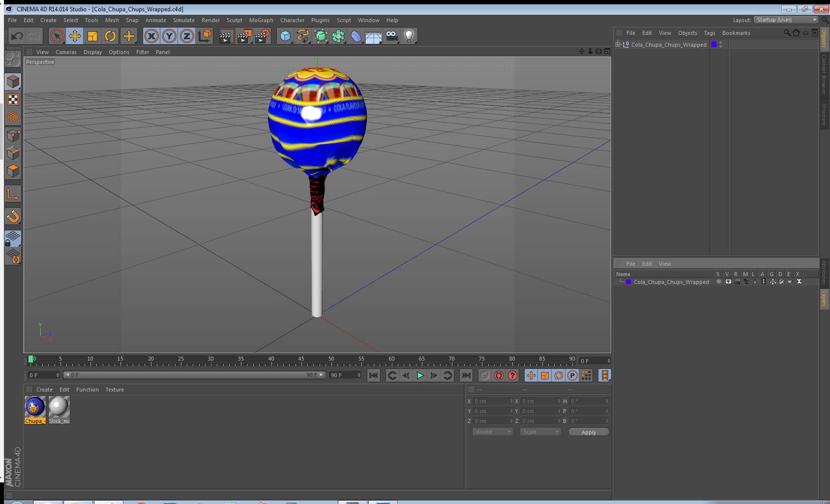
Task: Switch to the Content Browser side tab
Action: pos(824,74)
